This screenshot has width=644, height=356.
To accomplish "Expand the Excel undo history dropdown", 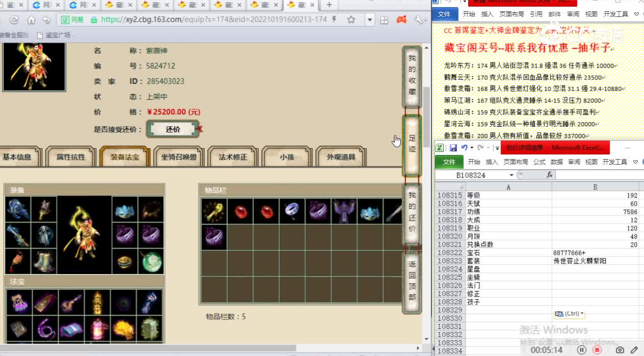I will click(472, 148).
